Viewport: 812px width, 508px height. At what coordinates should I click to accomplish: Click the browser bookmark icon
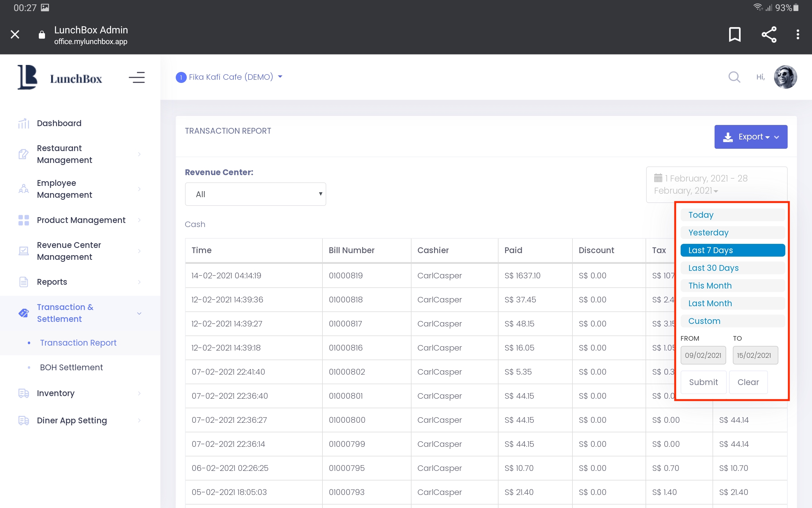735,34
